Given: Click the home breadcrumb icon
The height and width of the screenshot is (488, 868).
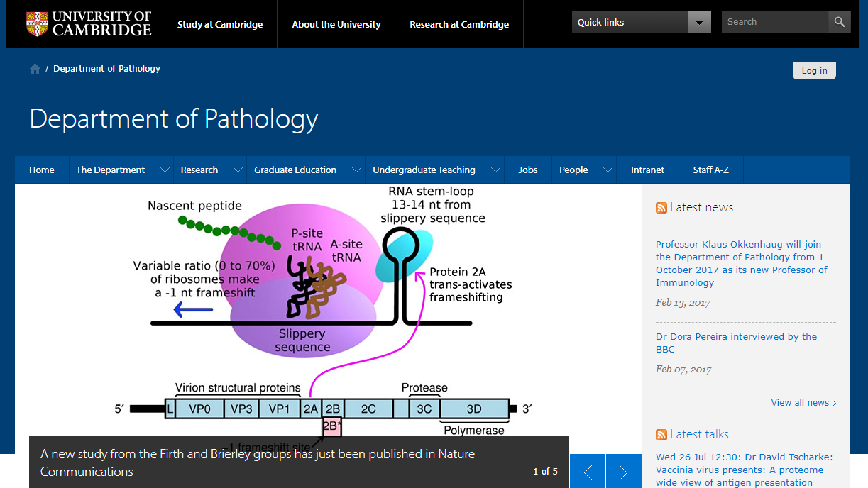Looking at the screenshot, I should click(35, 68).
